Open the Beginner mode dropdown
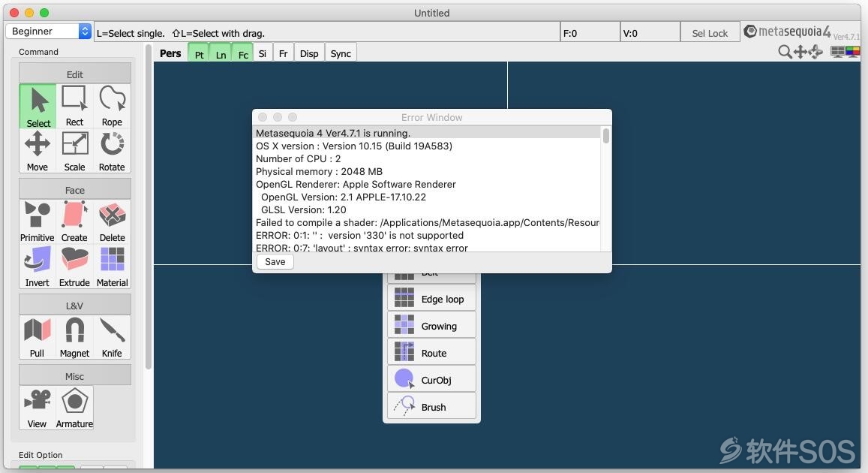868x473 pixels. tap(48, 31)
